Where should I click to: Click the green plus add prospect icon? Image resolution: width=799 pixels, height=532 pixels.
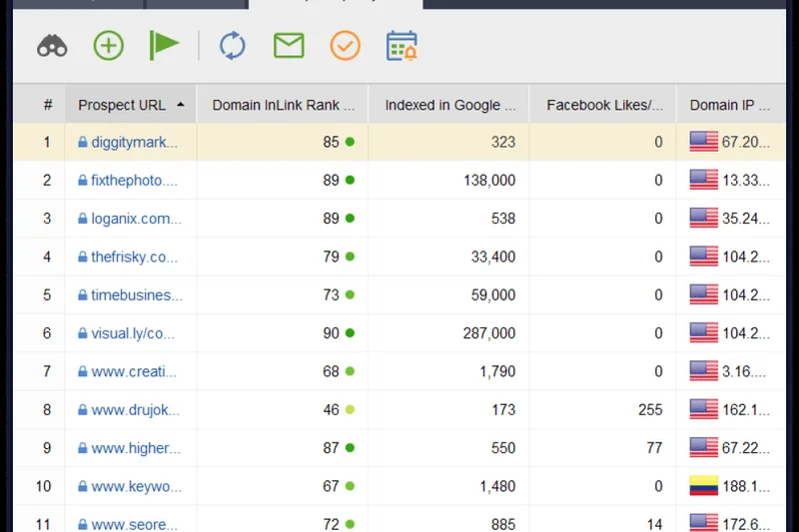(109, 46)
